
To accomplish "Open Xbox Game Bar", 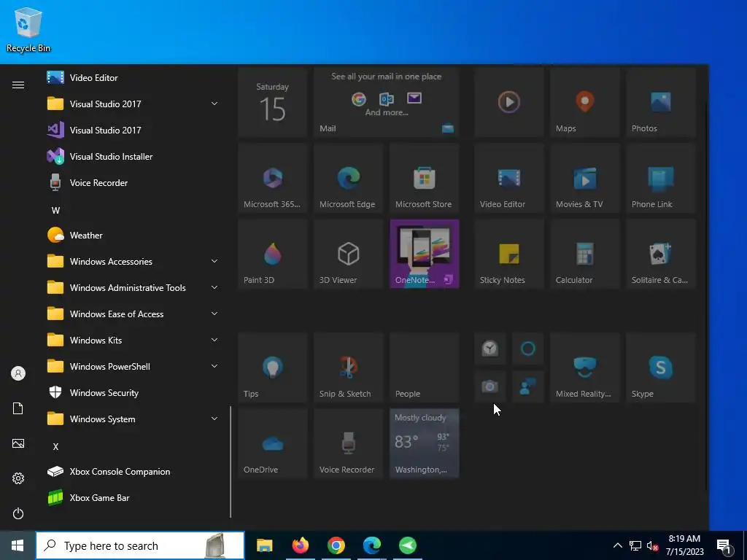I will tap(133, 497).
